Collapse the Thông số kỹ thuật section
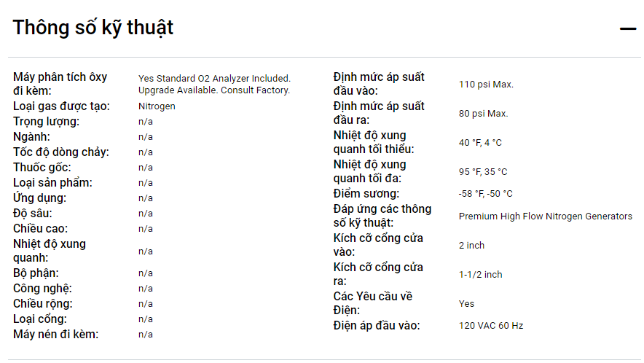Screen dimensions: 644x363 coord(627,28)
